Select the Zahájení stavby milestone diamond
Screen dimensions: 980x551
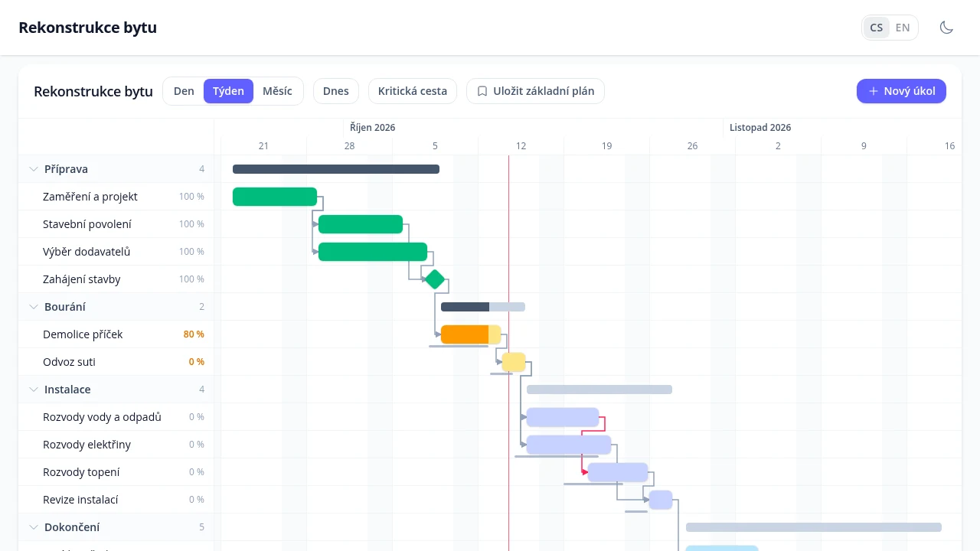(x=435, y=279)
